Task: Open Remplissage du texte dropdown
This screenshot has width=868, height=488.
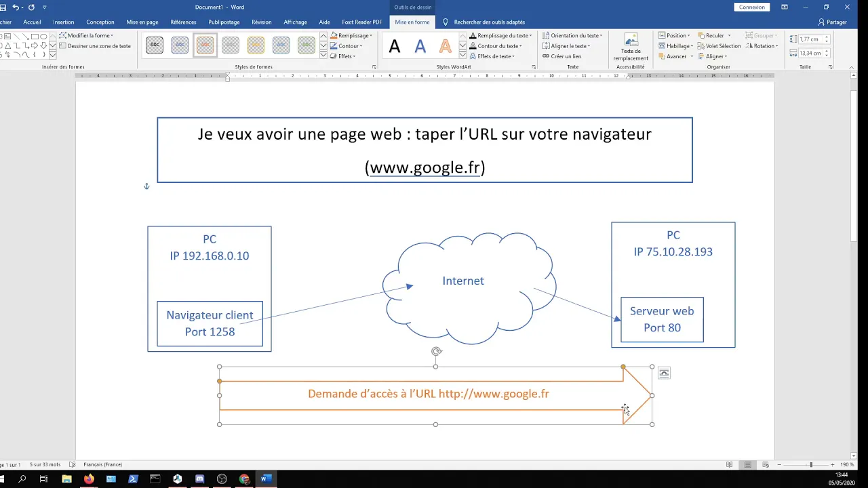Action: click(x=500, y=35)
